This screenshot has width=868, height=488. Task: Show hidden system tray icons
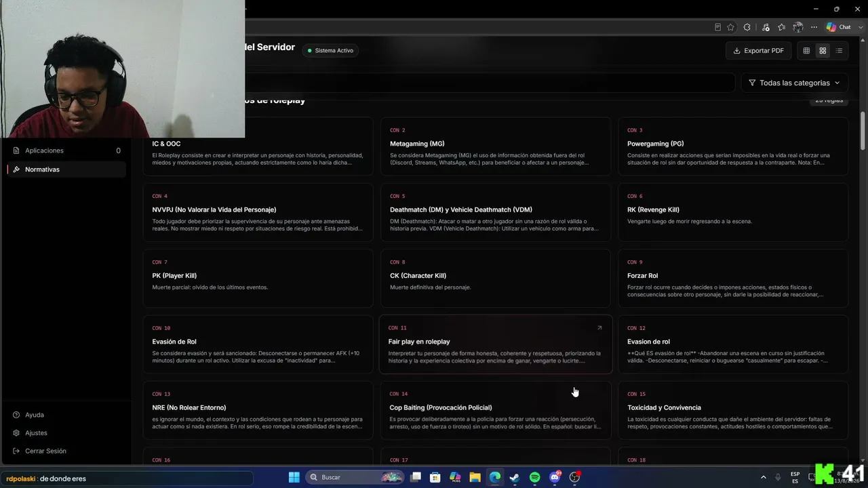(x=763, y=477)
